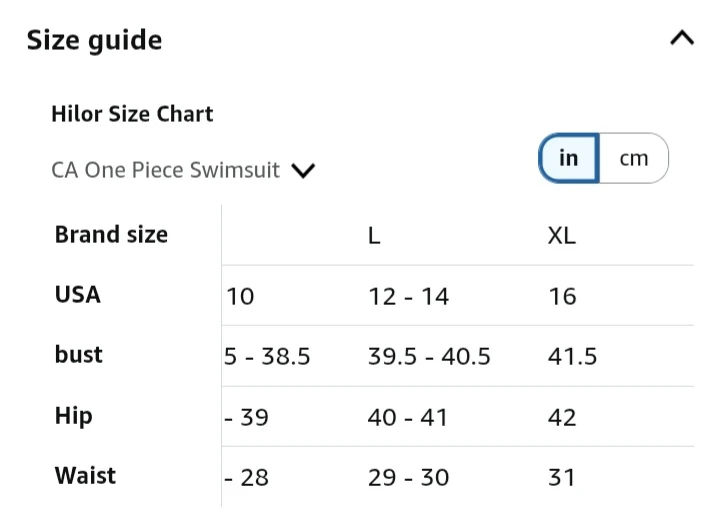Click the Size guide heading
This screenshot has height=512, width=717.
(94, 40)
